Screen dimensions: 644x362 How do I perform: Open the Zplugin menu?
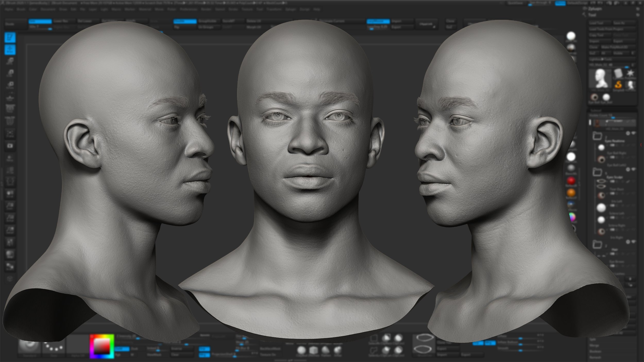point(290,10)
